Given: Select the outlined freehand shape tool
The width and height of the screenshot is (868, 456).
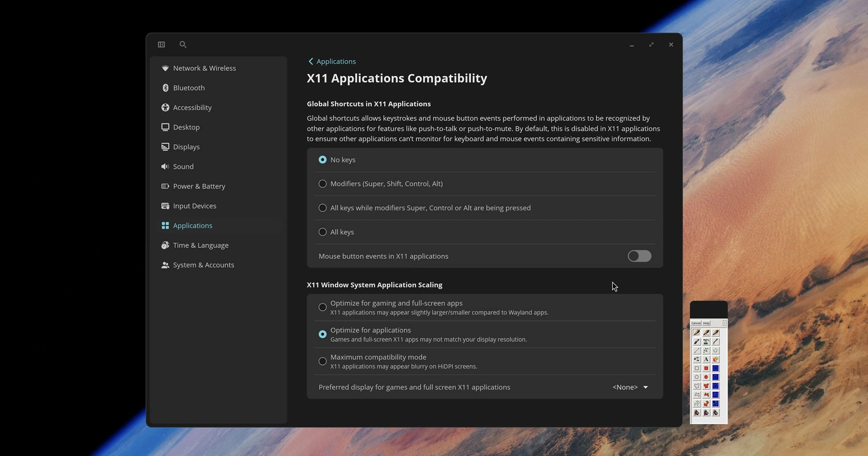Looking at the screenshot, I should (697, 386).
